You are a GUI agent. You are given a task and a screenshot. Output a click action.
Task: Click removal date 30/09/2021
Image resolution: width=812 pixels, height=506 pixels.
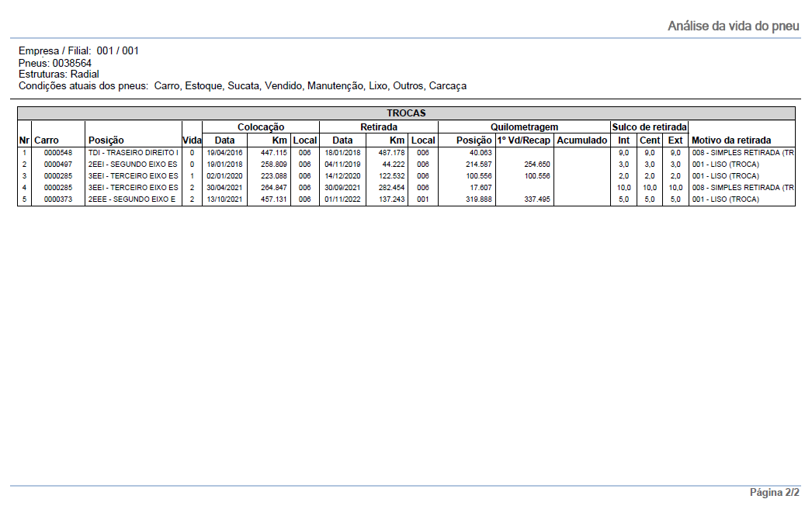(343, 188)
